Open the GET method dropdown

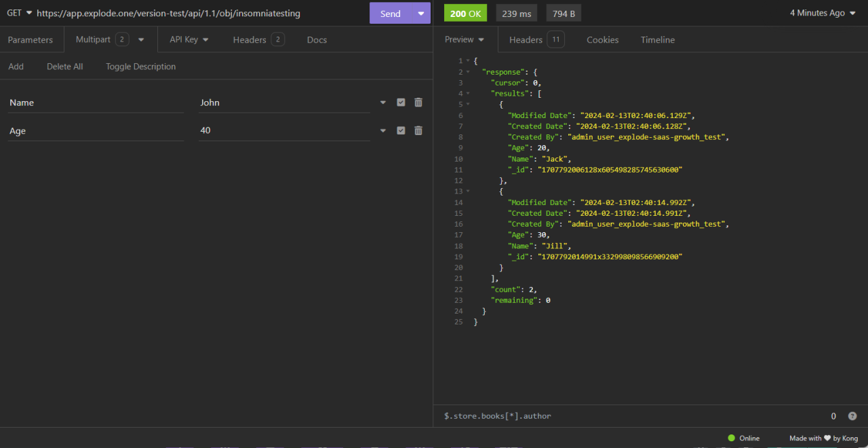[18, 12]
